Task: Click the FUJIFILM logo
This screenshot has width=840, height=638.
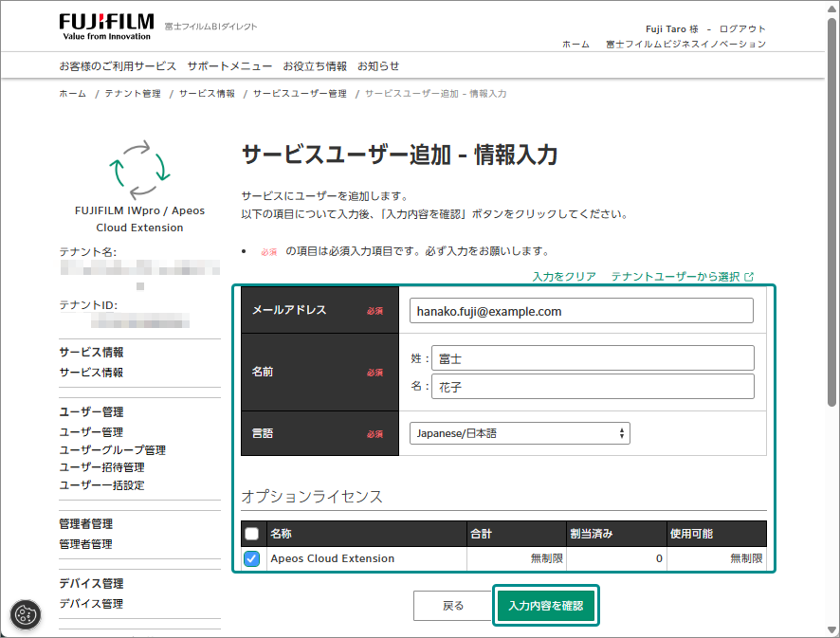Action: click(x=106, y=27)
